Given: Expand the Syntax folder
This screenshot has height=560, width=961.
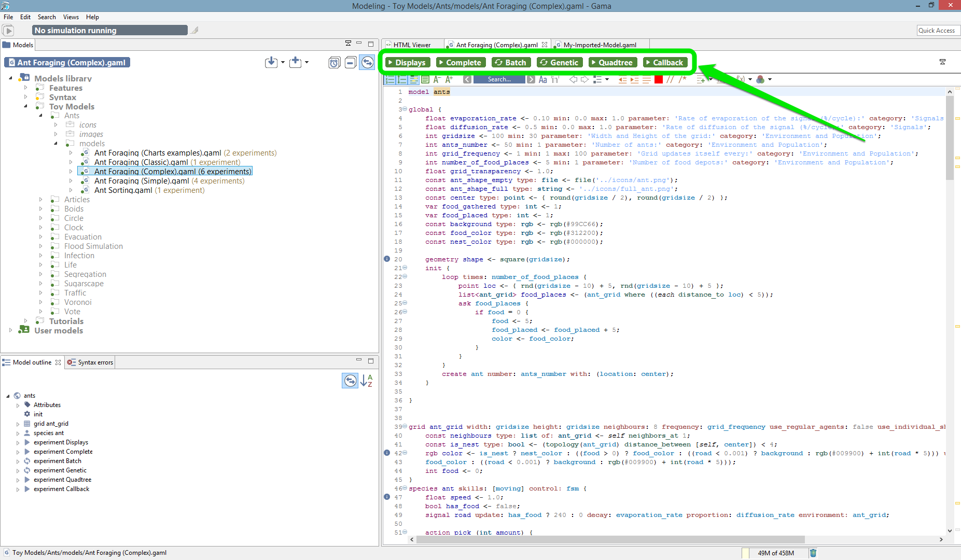Looking at the screenshot, I should 25,97.
